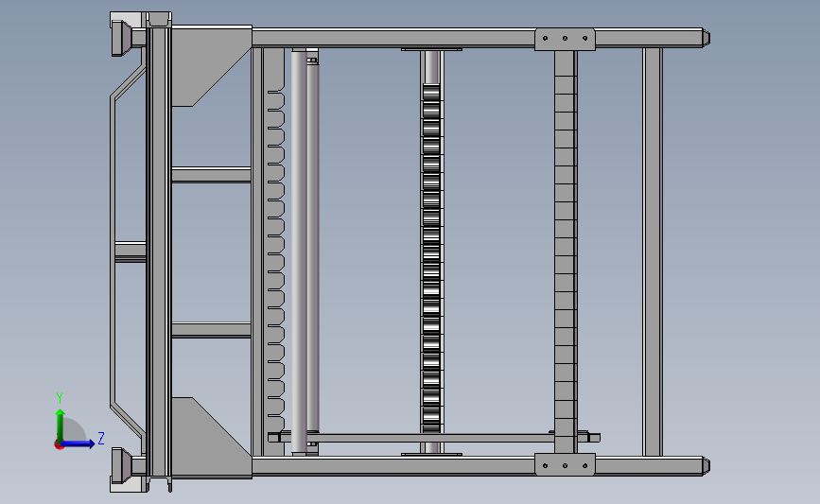The height and width of the screenshot is (504, 820).
Task: Click the 'Z' axis label
Action: click(101, 438)
